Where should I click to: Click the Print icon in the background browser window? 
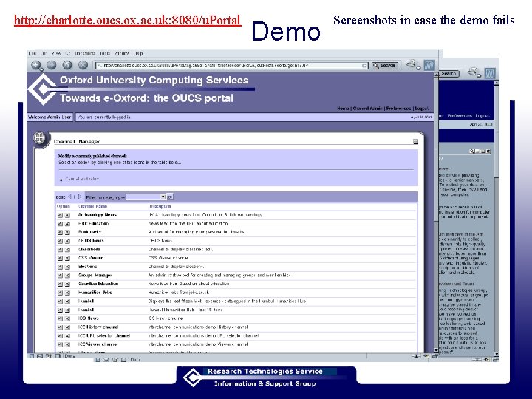coord(474,72)
